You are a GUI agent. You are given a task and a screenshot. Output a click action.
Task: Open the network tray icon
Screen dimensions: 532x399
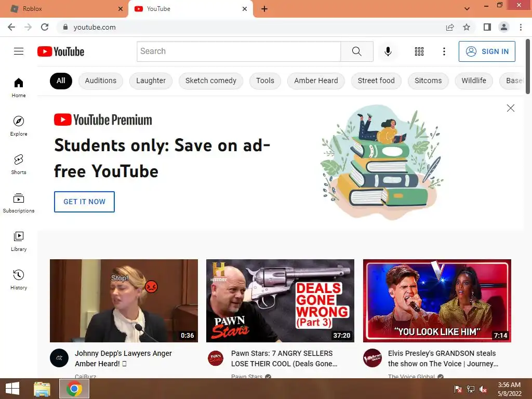tap(471, 389)
